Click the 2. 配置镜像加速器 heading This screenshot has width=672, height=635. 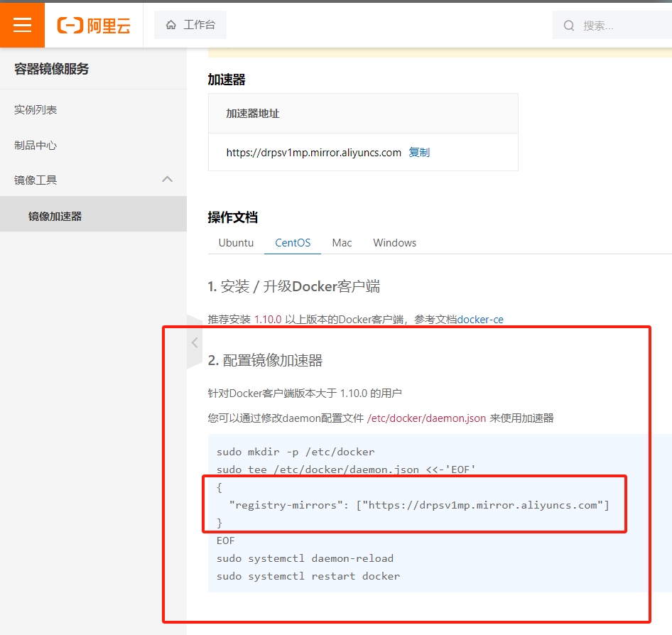(x=265, y=360)
